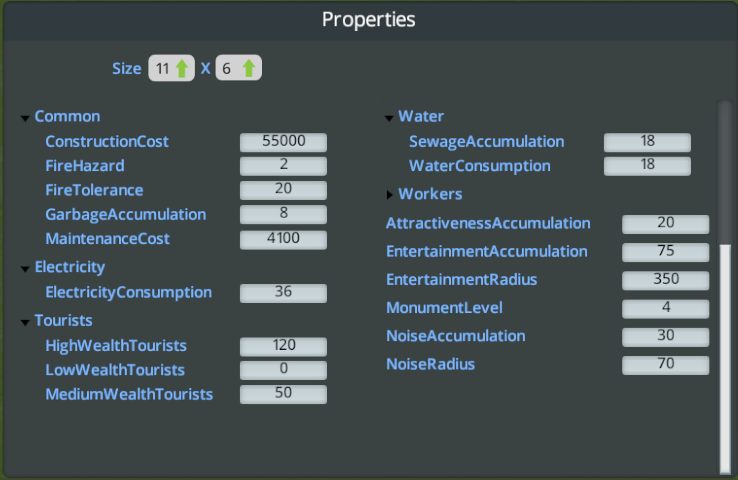738x480 pixels.
Task: Click the FireHazard value field
Action: click(283, 166)
